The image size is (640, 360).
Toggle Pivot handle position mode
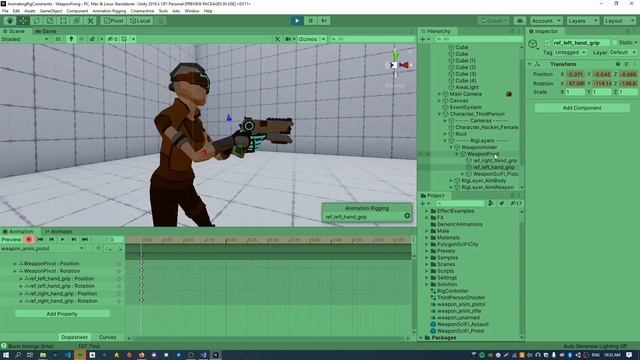pyautogui.click(x=113, y=21)
